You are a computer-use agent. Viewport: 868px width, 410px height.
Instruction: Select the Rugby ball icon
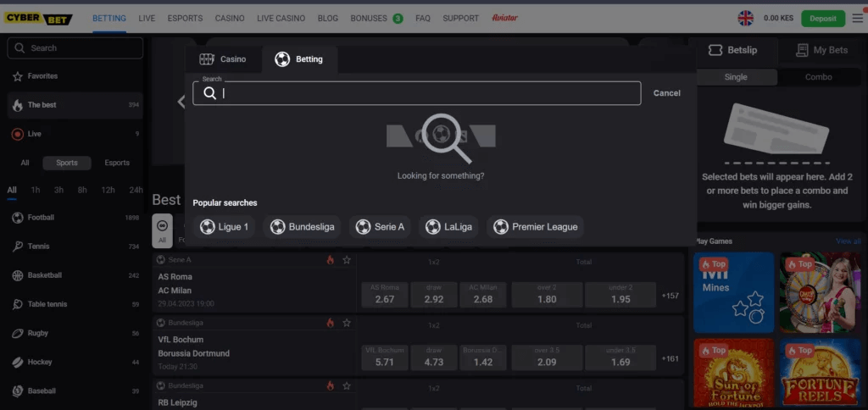[x=18, y=333]
